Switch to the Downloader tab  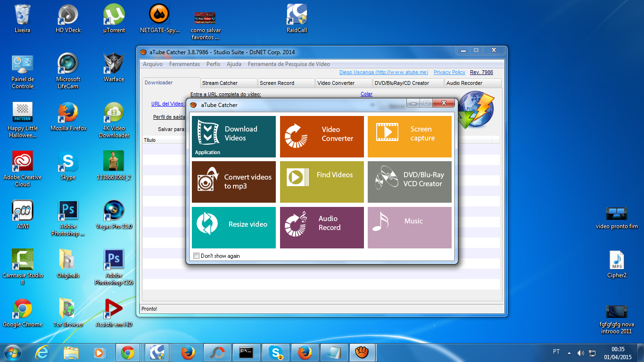tap(171, 82)
